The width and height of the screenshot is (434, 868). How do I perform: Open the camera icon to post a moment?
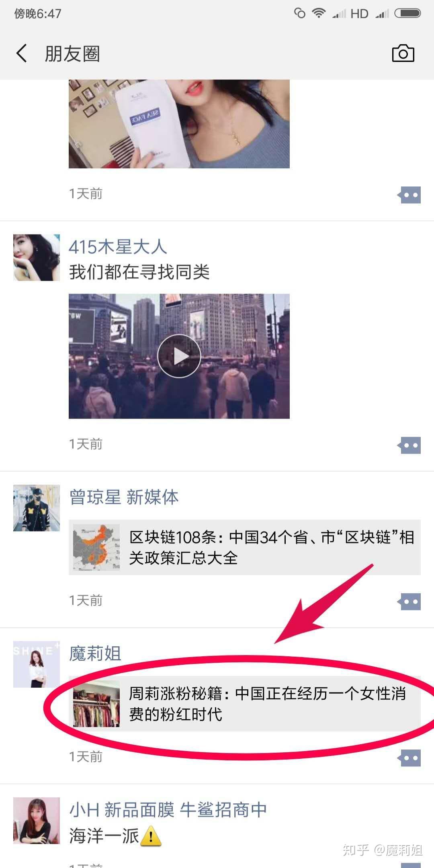(403, 53)
